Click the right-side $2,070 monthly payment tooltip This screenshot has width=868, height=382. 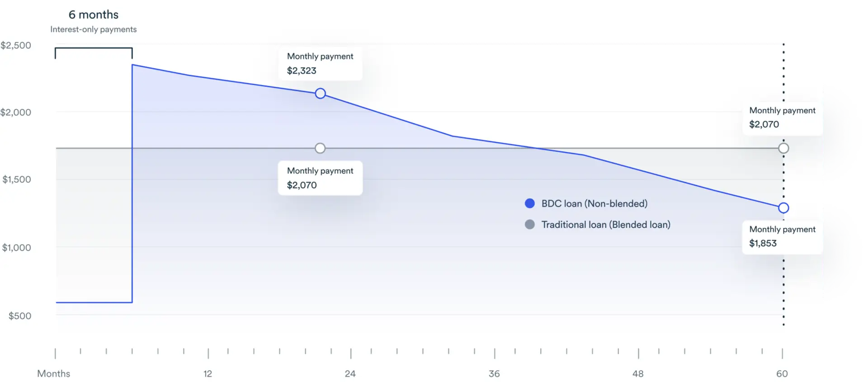point(782,118)
